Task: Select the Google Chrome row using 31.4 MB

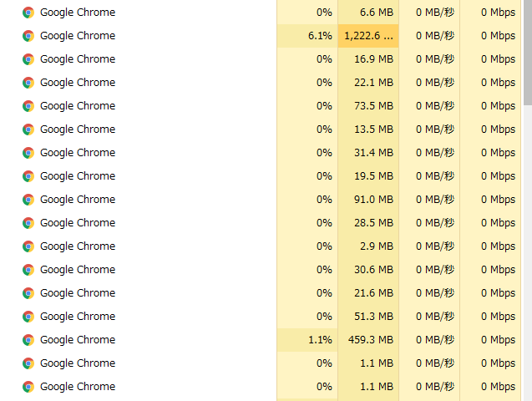Action: 261,153
